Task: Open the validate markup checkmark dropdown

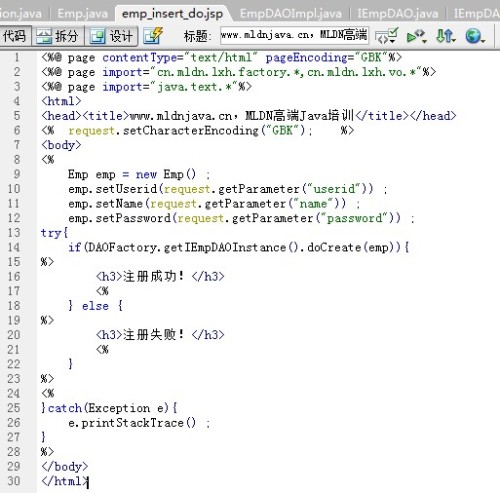Action: click(x=387, y=36)
